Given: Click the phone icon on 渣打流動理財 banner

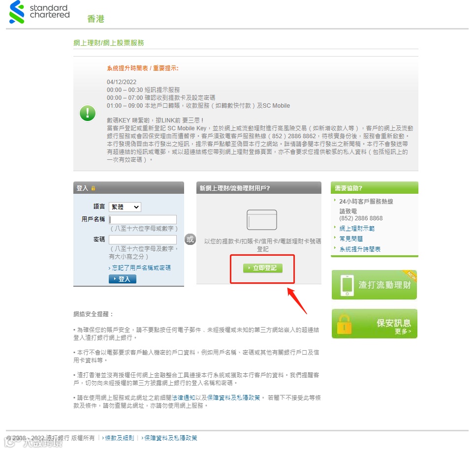Looking at the screenshot, I should click(x=348, y=285).
